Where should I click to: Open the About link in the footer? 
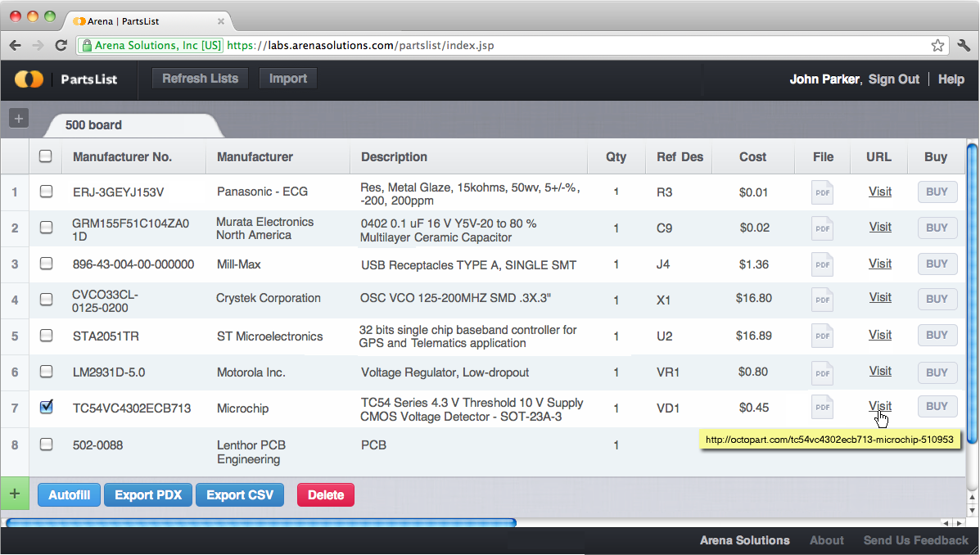[827, 540]
